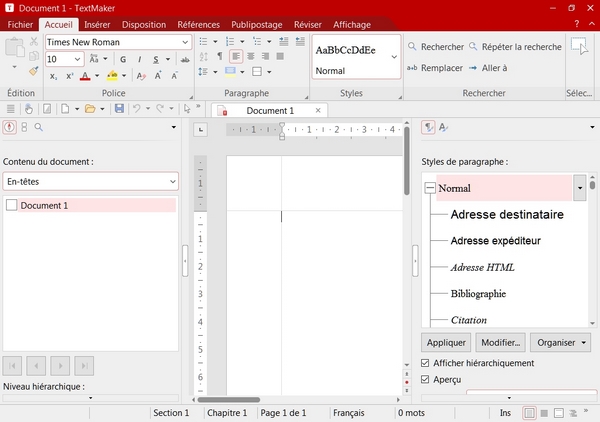This screenshot has height=422, width=600.
Task: Click the subscript x₂ icon
Action: click(x=54, y=76)
